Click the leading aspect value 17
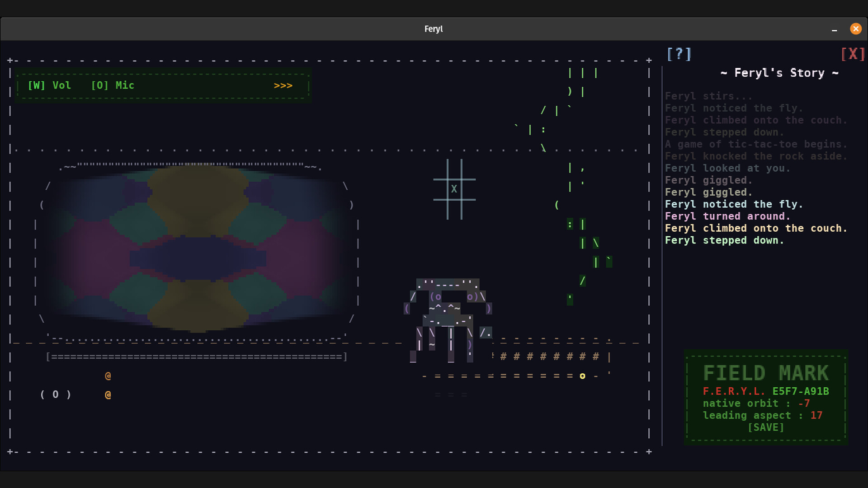The image size is (868, 488). click(816, 415)
